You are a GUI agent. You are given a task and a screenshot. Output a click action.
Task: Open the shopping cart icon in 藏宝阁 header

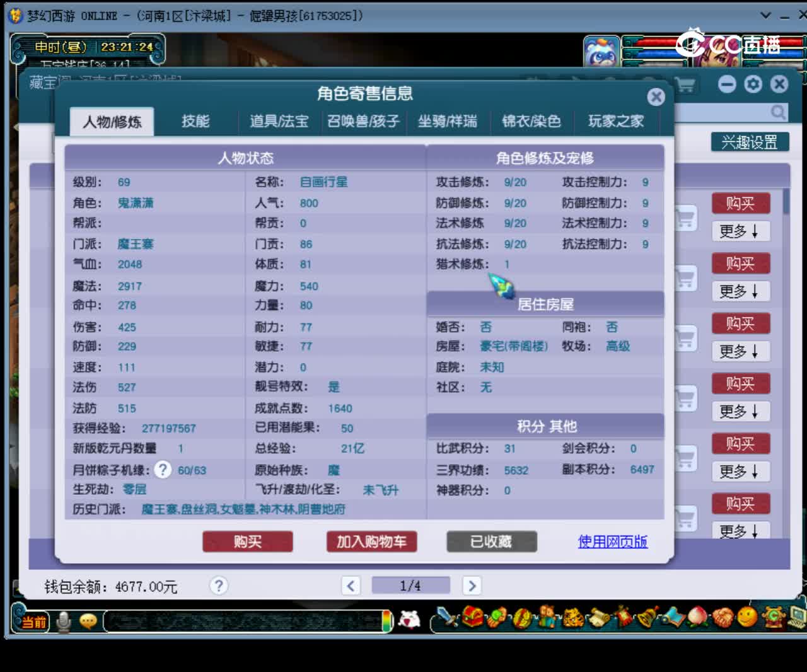click(x=685, y=84)
